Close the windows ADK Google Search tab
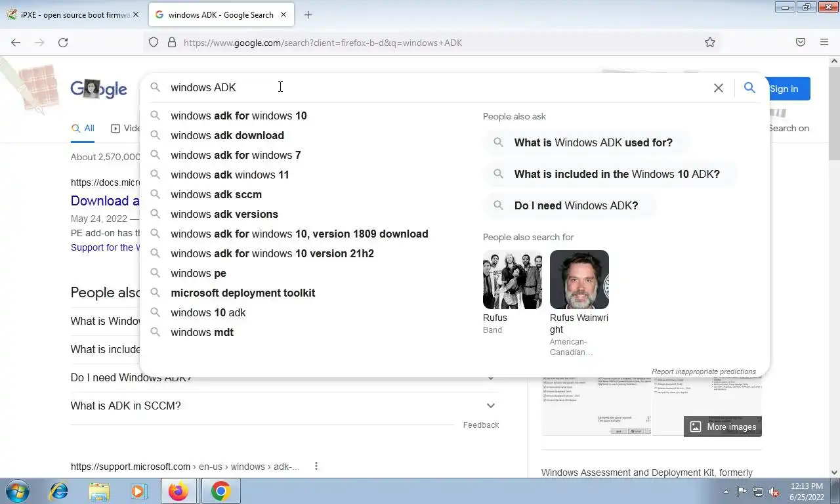 (x=283, y=14)
